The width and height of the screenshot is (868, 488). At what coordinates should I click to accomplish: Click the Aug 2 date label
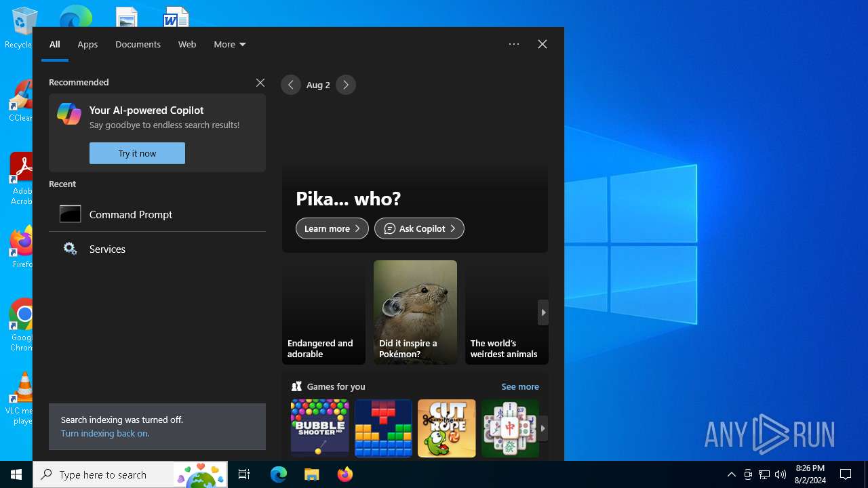318,85
